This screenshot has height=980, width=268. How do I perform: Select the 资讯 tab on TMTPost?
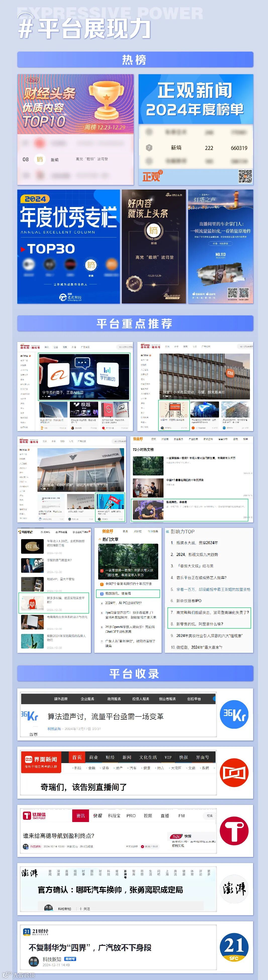(80, 816)
